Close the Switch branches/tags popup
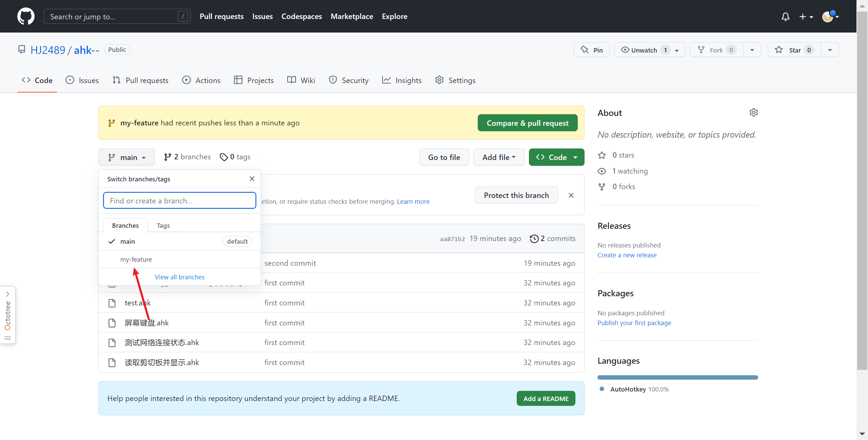Image resolution: width=868 pixels, height=440 pixels. coord(252,179)
